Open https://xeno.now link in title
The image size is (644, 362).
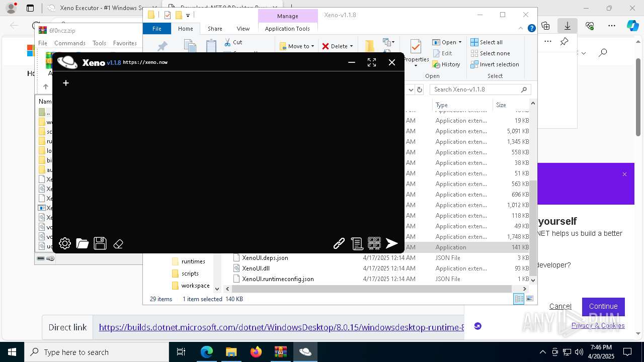pyautogui.click(x=145, y=62)
